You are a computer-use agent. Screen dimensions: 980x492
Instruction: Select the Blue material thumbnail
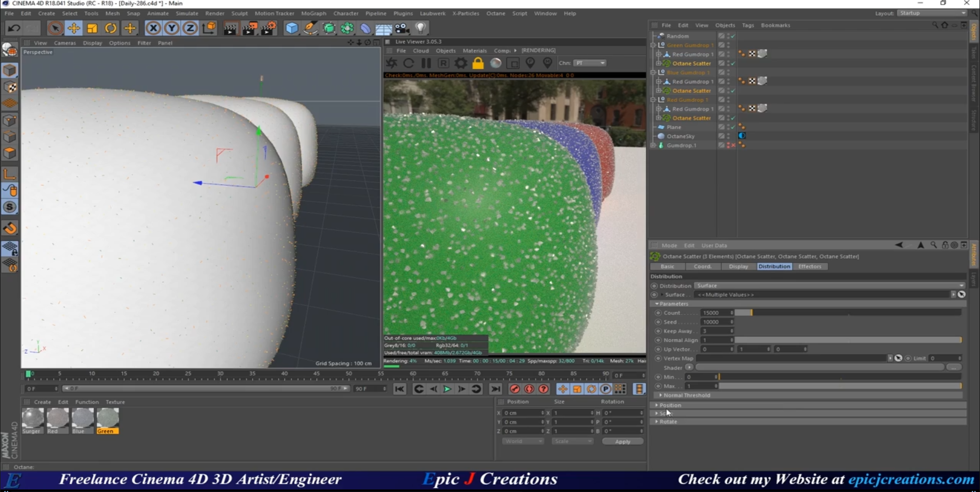click(x=82, y=421)
